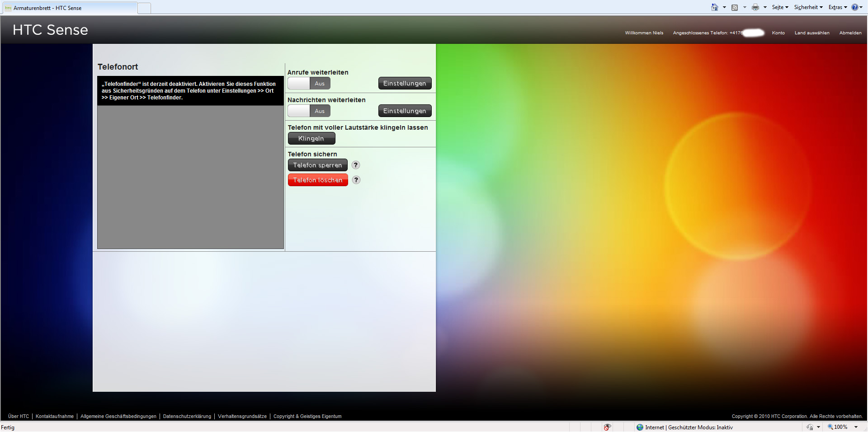Open the Kontaktaufnahme footer link

point(55,416)
